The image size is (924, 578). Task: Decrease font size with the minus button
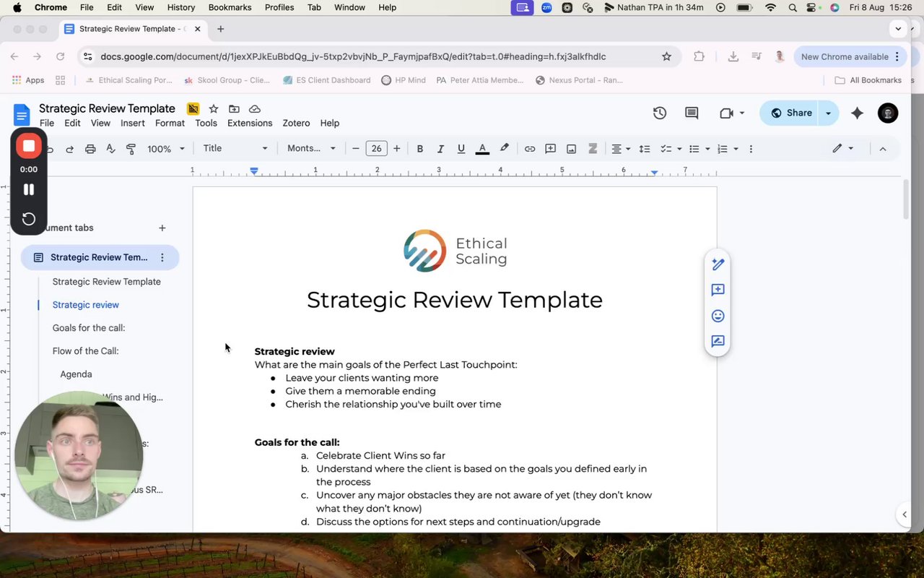(356, 149)
